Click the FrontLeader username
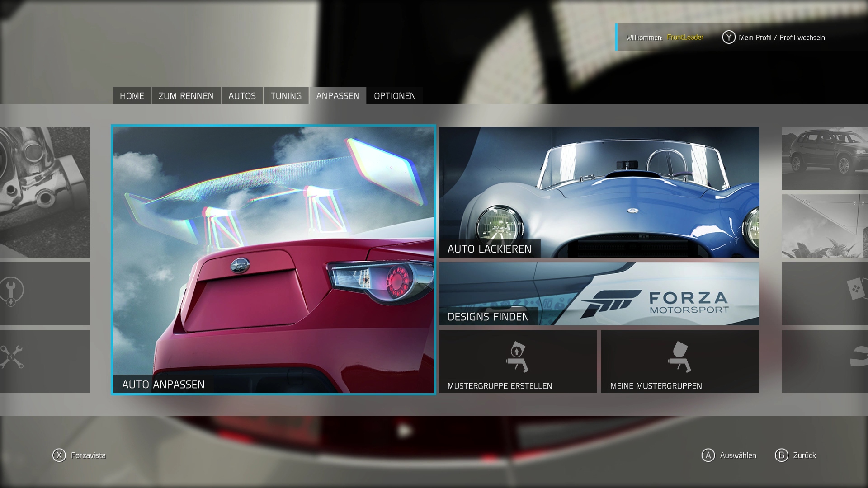Screen dimensions: 868x488 (685, 38)
